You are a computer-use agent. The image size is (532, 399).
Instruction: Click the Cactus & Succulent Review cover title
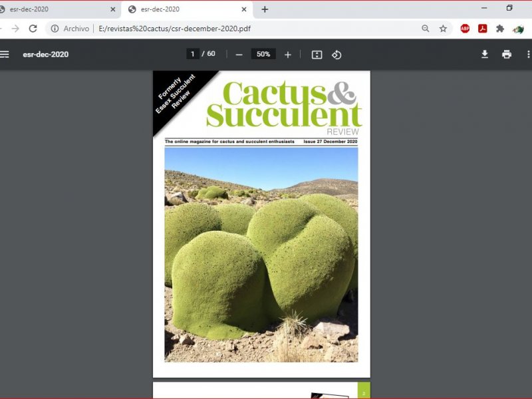click(x=284, y=107)
